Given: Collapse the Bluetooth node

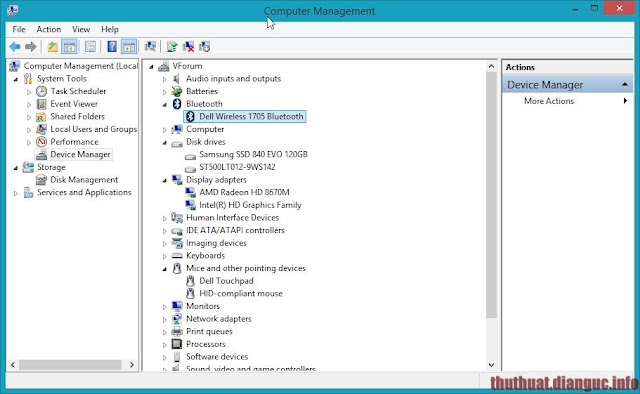Looking at the screenshot, I should pyautogui.click(x=164, y=105).
